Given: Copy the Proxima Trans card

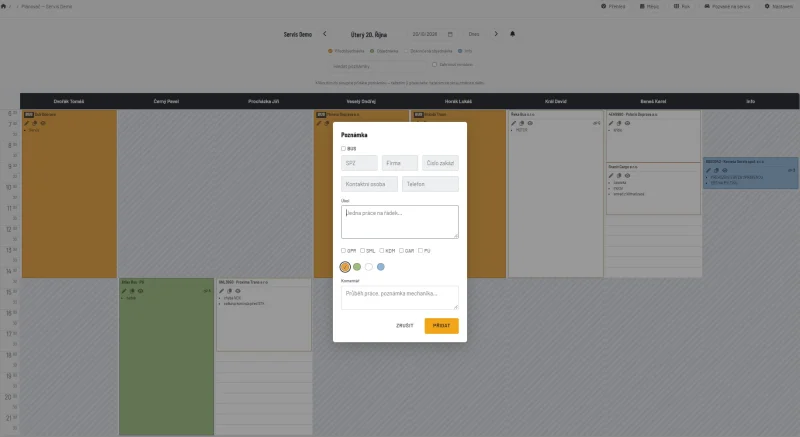Looking at the screenshot, I should pyautogui.click(x=230, y=291).
